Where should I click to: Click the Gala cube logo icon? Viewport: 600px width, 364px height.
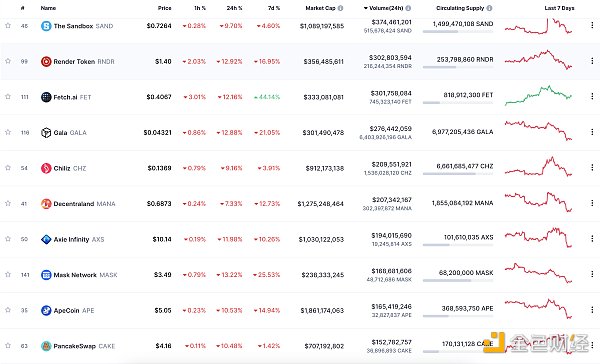click(x=46, y=132)
